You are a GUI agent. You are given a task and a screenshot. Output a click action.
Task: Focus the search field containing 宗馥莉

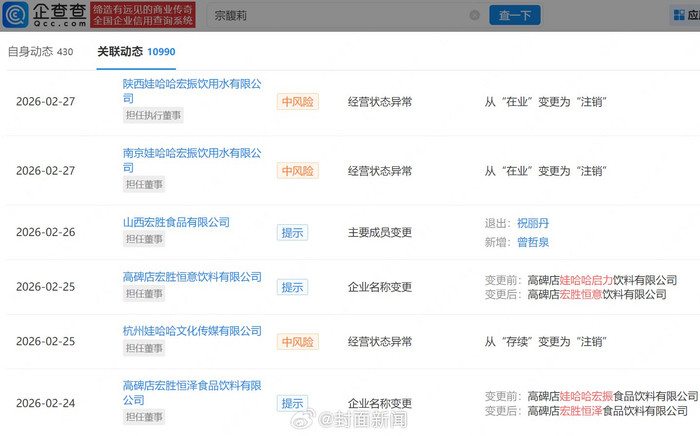pos(342,16)
